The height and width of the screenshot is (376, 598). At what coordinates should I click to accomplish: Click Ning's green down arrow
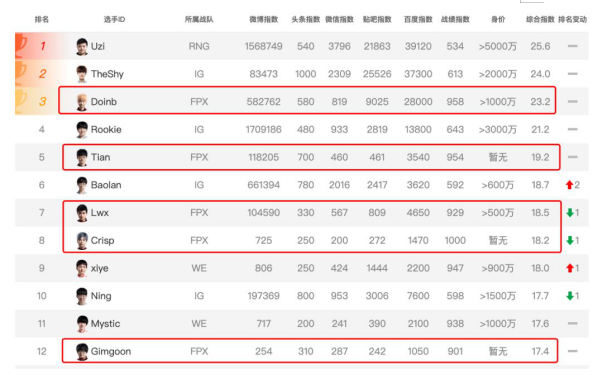(x=570, y=296)
